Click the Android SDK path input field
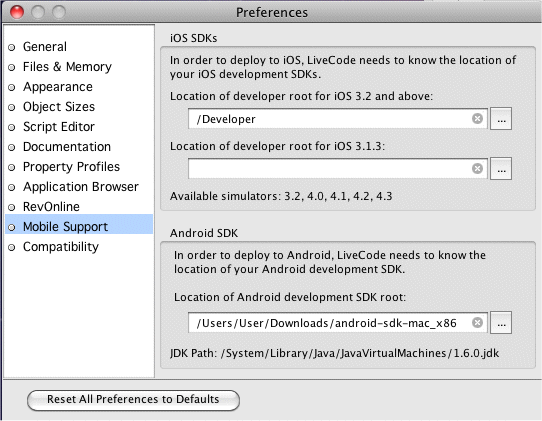Viewport: 542px width, 421px height. [338, 322]
